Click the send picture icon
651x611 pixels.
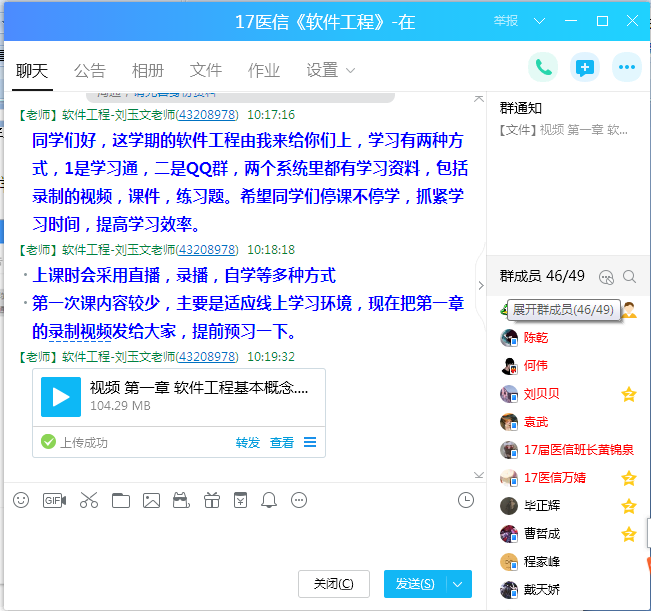click(x=151, y=501)
